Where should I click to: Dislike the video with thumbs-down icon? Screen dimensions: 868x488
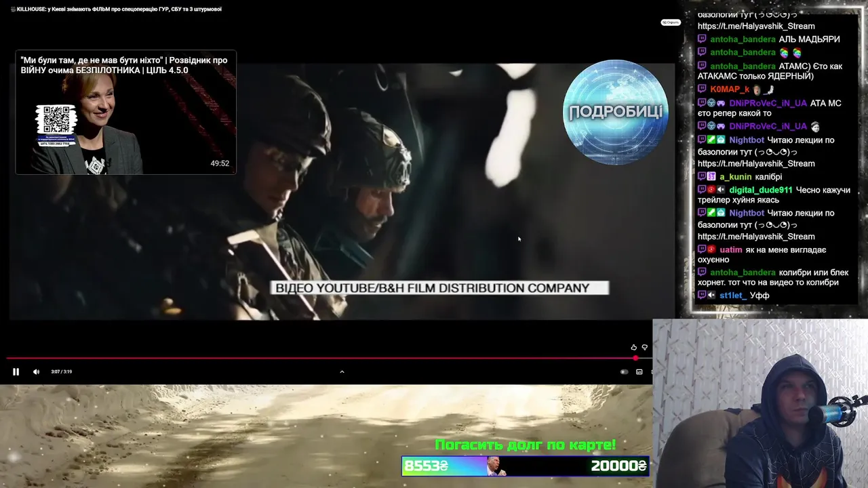tap(644, 347)
